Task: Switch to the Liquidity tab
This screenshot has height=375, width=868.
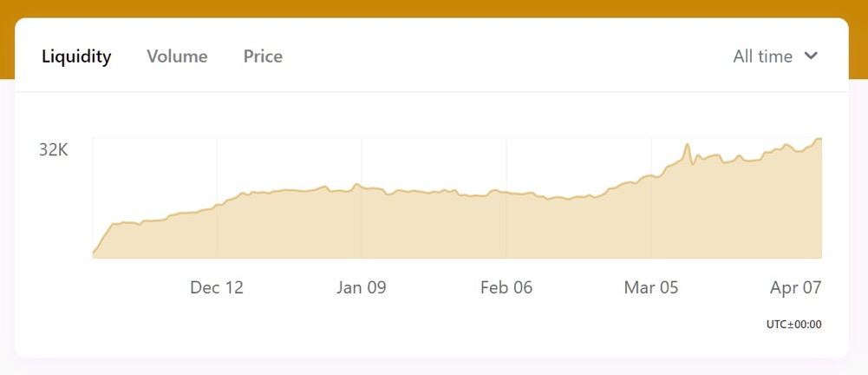Action: point(76,56)
